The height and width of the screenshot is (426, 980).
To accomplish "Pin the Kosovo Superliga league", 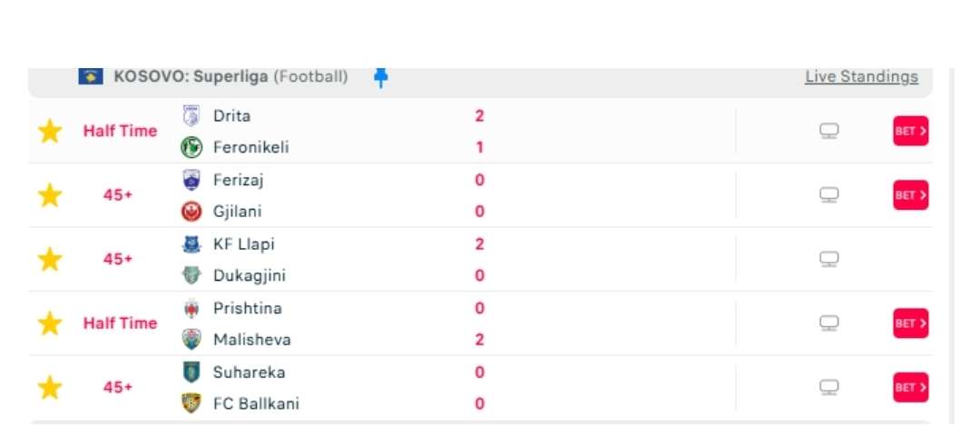I will [x=380, y=77].
